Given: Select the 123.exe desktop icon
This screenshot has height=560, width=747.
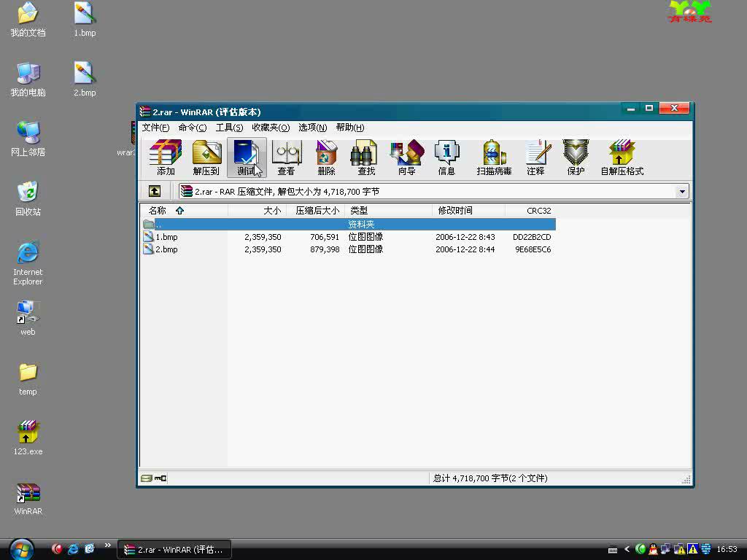Looking at the screenshot, I should point(28,438).
